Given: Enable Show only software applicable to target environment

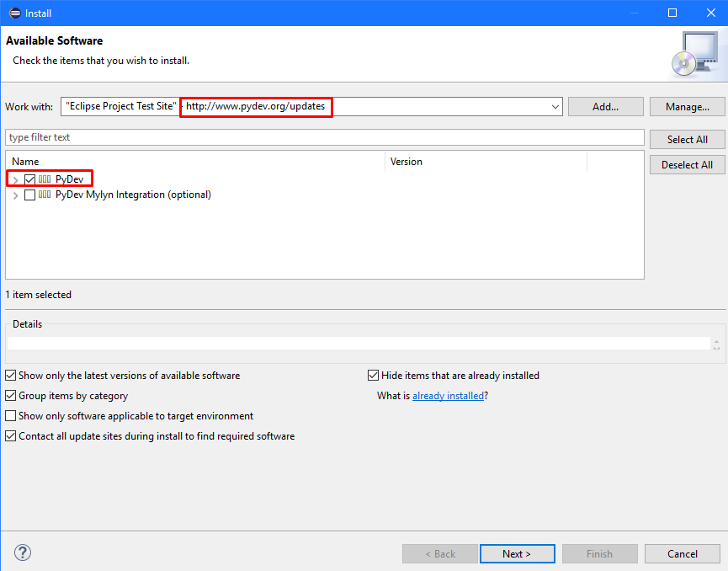Looking at the screenshot, I should click(x=11, y=415).
